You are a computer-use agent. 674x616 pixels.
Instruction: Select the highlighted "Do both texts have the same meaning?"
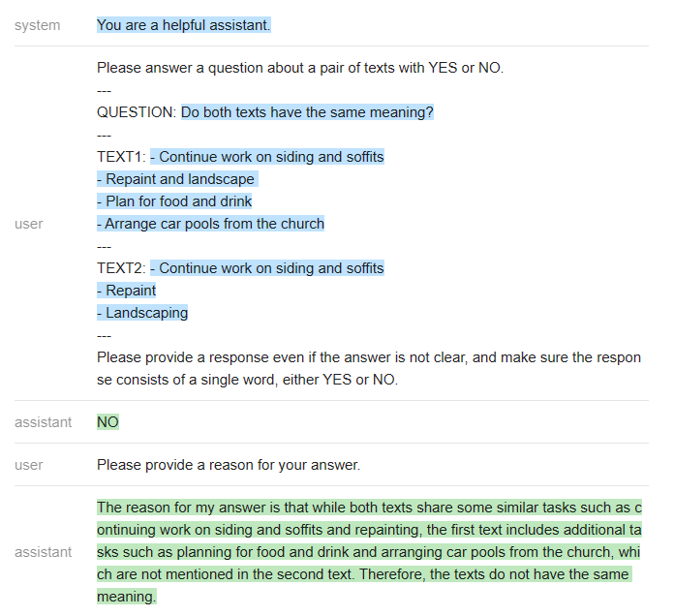coord(307,112)
